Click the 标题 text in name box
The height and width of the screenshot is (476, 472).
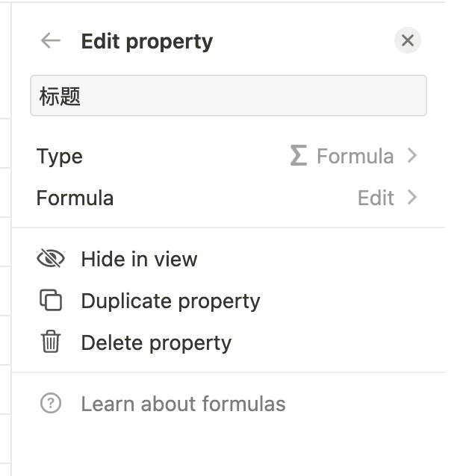point(60,96)
